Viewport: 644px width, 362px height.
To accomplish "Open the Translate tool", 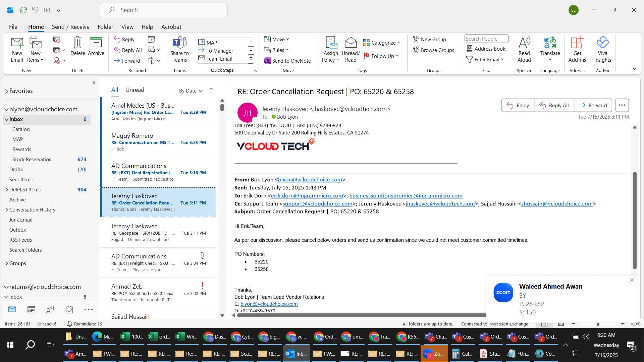I will click(550, 50).
